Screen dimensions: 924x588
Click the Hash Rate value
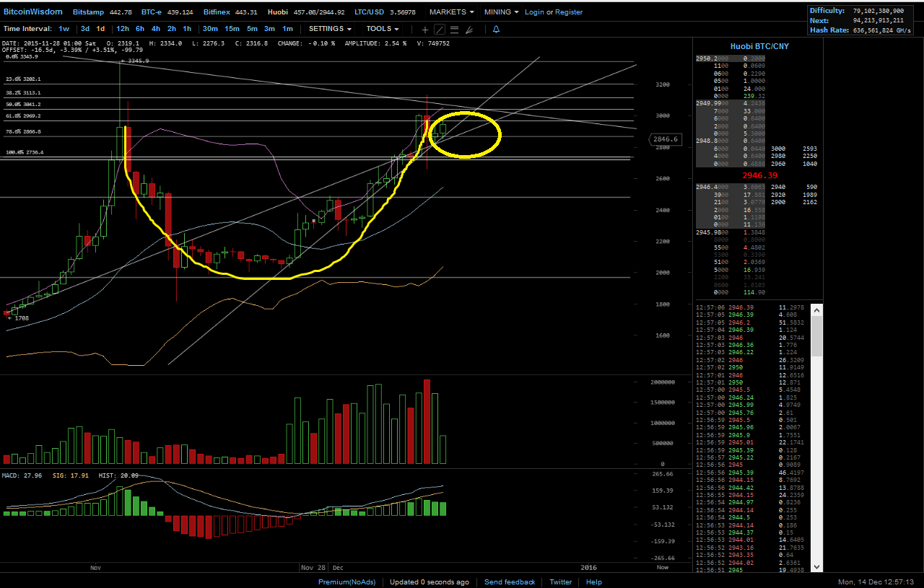point(882,30)
